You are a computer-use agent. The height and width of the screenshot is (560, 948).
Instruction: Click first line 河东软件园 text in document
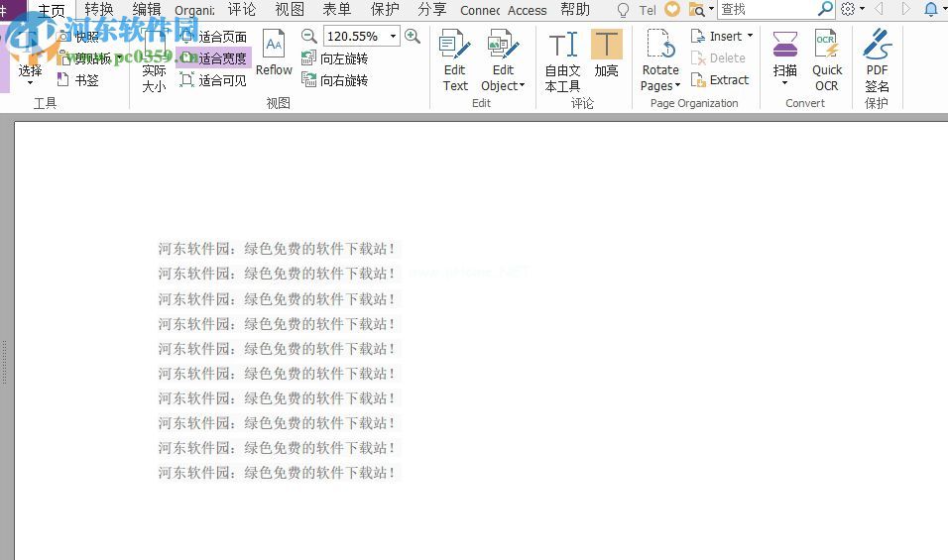coord(277,249)
